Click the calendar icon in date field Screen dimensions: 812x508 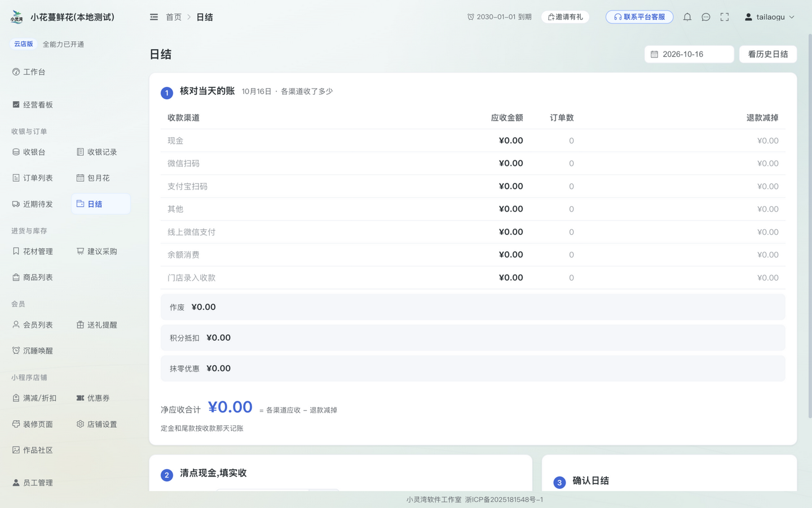coord(654,54)
